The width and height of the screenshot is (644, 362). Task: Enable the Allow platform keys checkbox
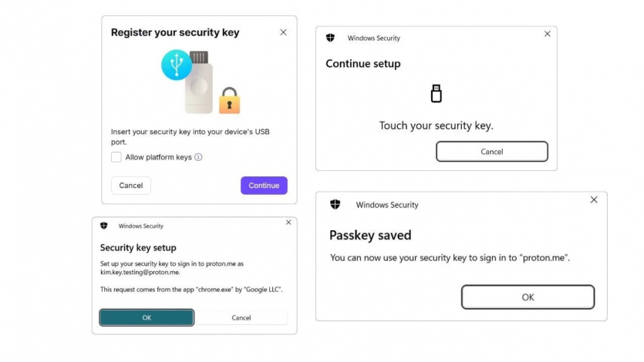point(116,157)
